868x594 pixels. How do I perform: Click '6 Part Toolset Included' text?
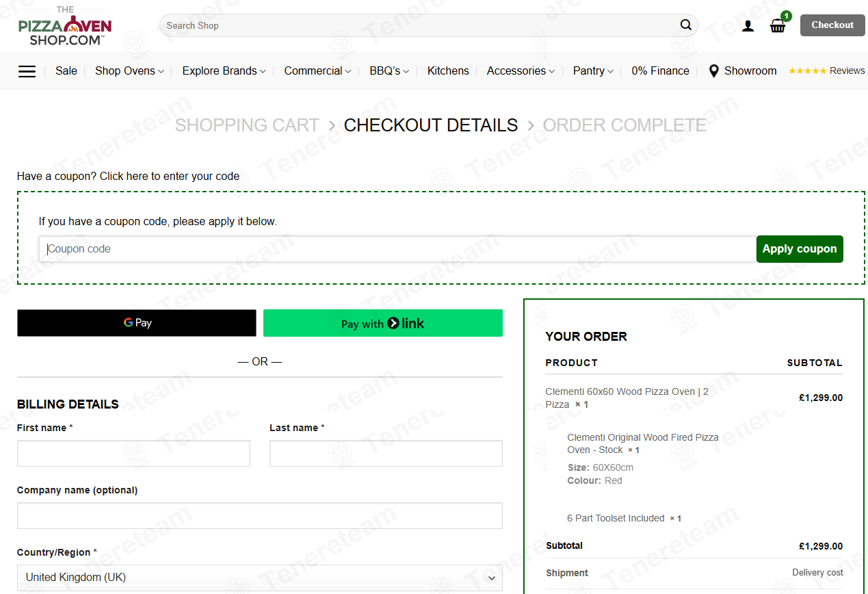(x=616, y=518)
